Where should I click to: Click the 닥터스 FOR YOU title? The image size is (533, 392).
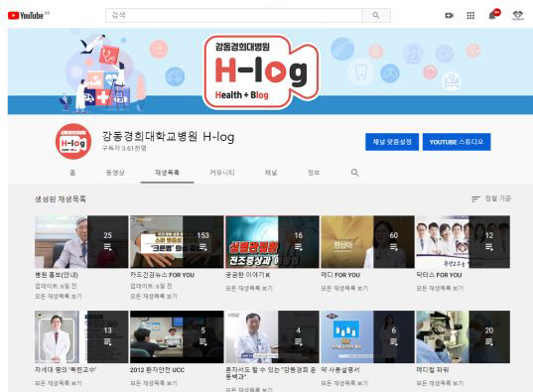tap(439, 275)
